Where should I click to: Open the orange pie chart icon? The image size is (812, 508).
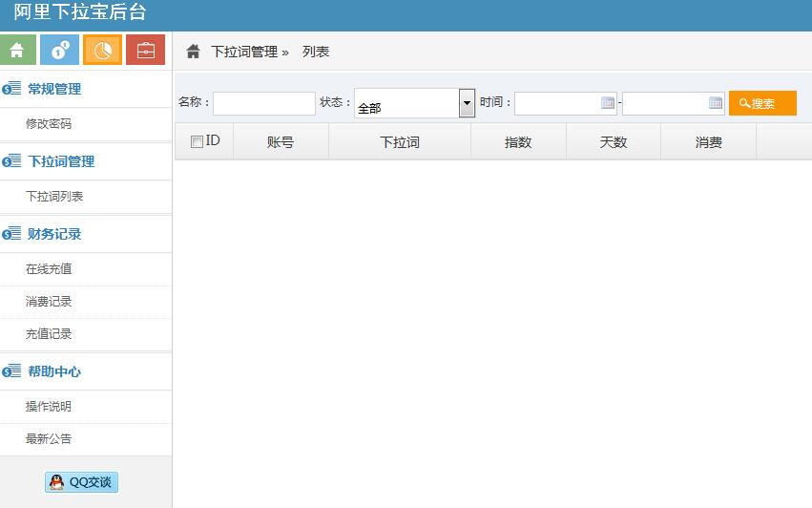pos(102,51)
